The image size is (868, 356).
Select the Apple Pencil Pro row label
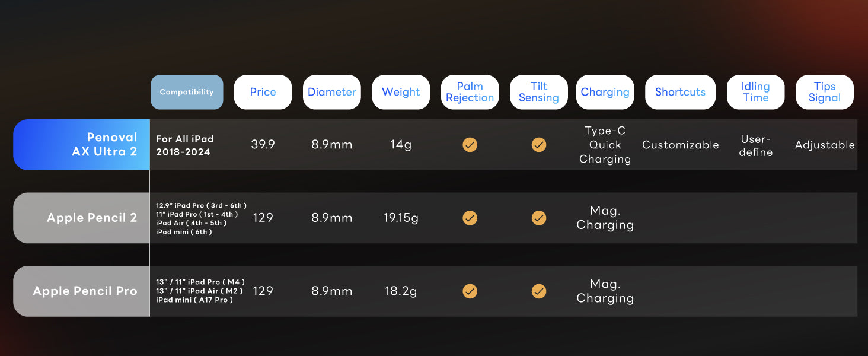point(82,291)
